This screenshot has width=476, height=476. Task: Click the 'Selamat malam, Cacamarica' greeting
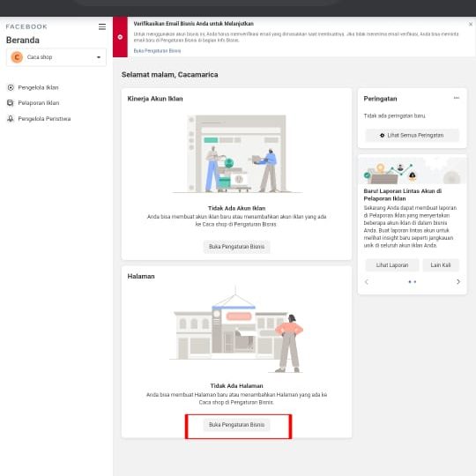pyautogui.click(x=170, y=75)
